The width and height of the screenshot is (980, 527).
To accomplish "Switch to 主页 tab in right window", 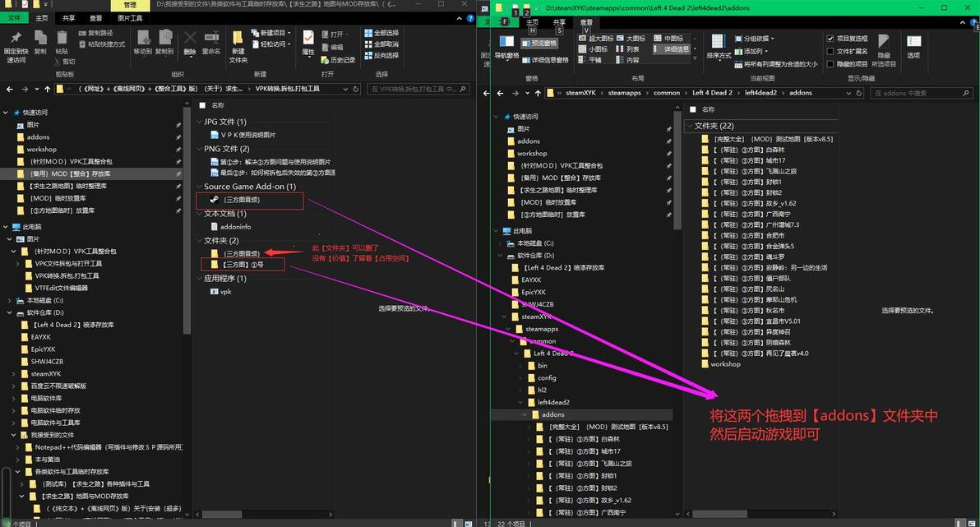I will (x=533, y=22).
